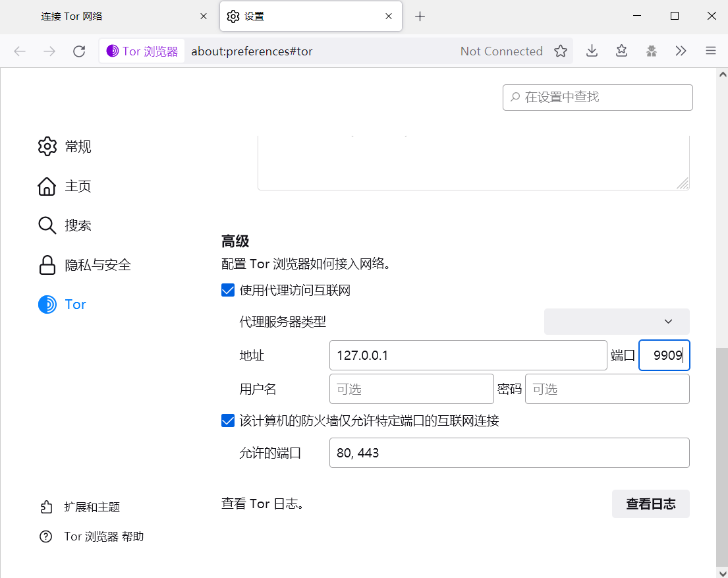Focus the 在设置中查找 search box

[x=598, y=98]
